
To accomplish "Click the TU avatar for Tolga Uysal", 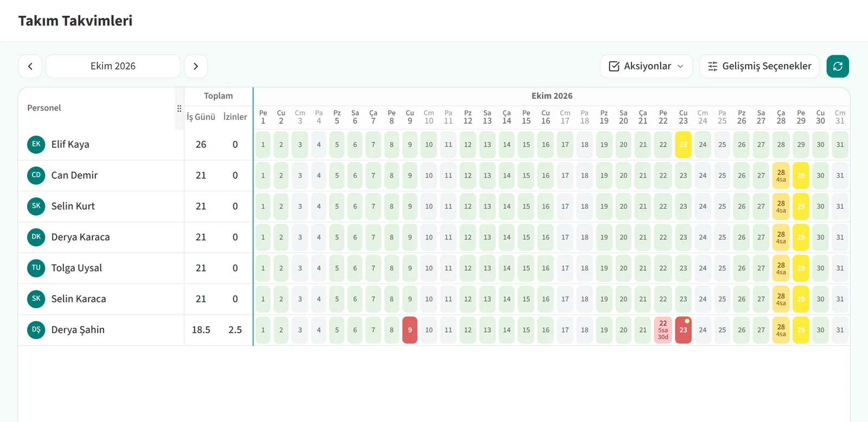I will pos(36,268).
